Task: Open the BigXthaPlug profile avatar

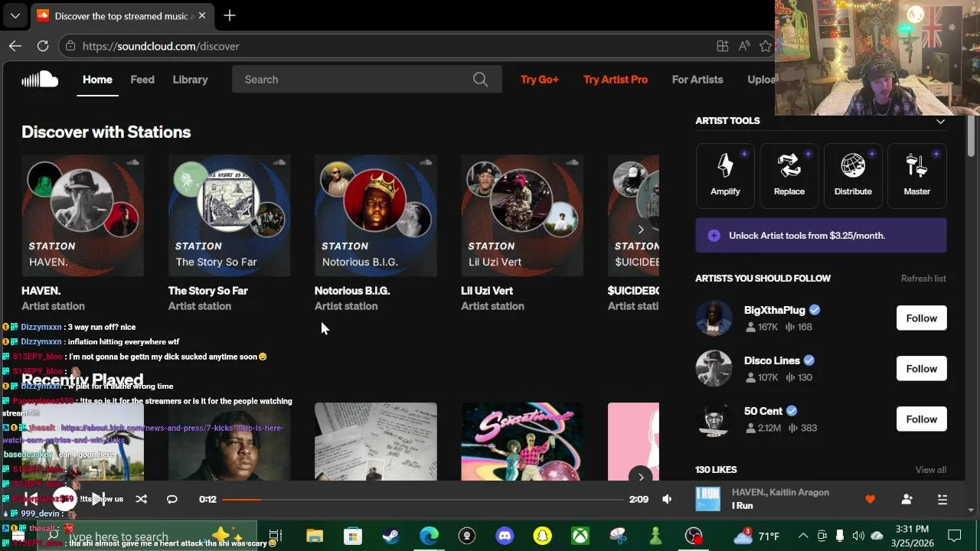Action: pos(714,318)
